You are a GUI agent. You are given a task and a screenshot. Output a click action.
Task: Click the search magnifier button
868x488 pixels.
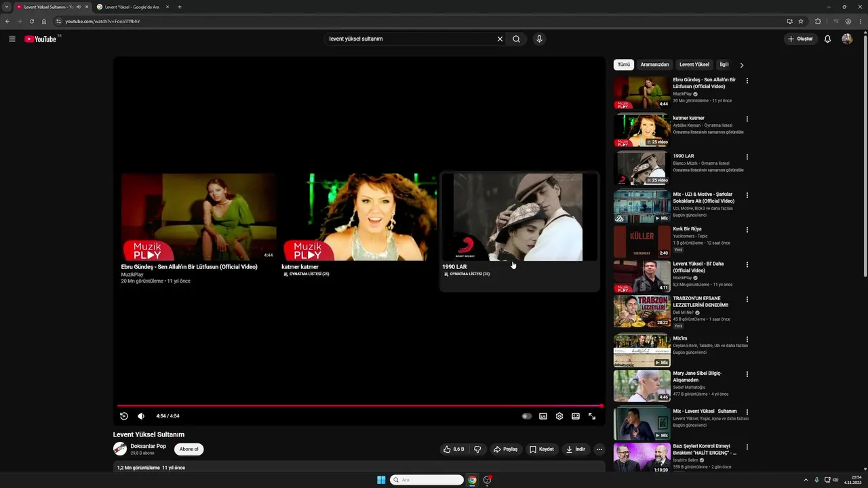(516, 39)
